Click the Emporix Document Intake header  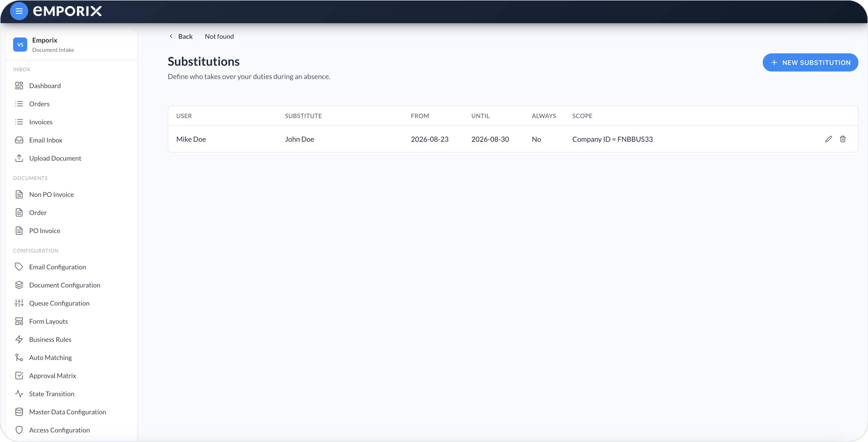72,45
